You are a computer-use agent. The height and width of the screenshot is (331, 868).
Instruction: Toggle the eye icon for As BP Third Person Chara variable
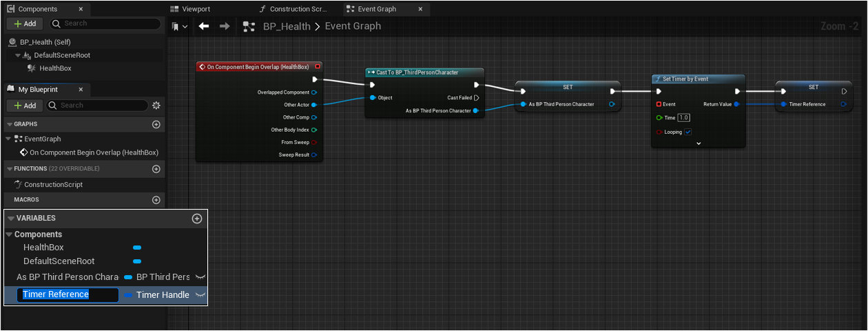coord(200,277)
